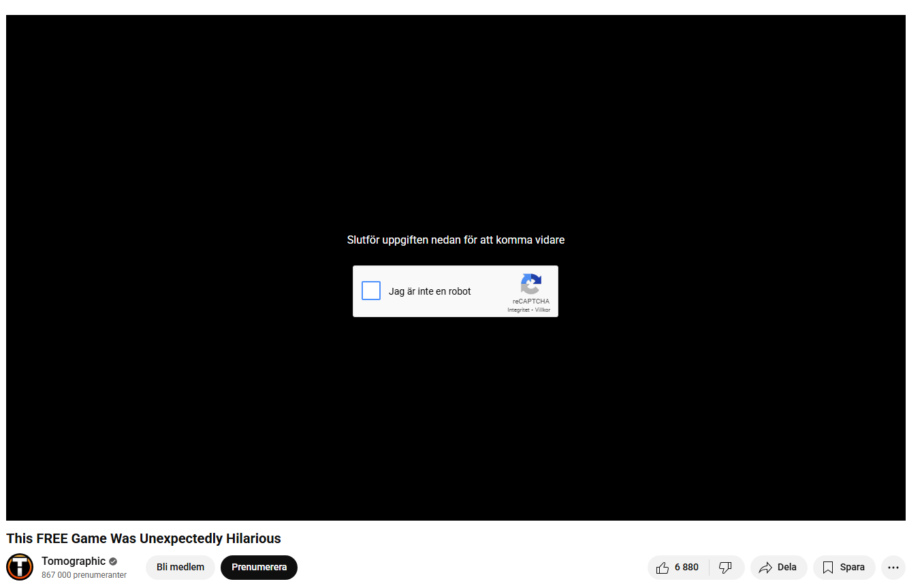922x588 pixels.
Task: Open the Tomographic channel name link
Action: pos(74,561)
